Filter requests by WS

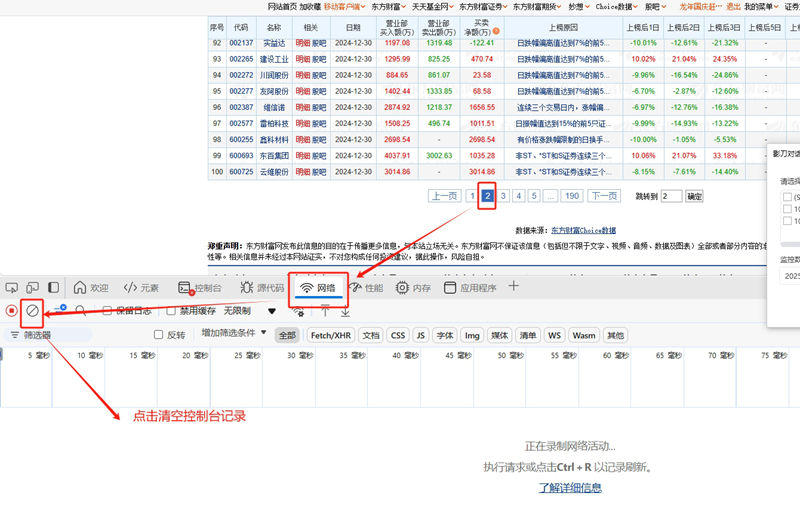click(554, 335)
